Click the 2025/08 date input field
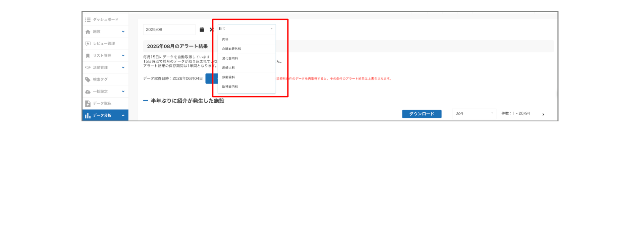Image resolution: width=644 pixels, height=230 pixels. coord(169,30)
